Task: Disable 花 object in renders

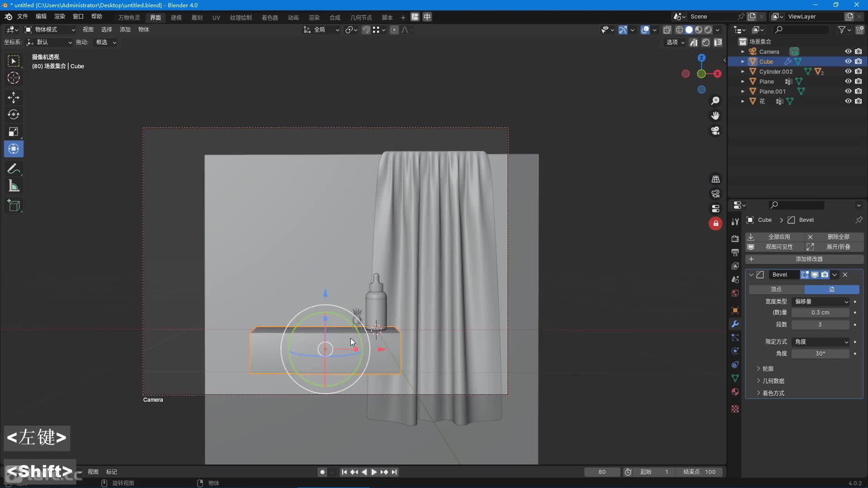Action: [859, 101]
